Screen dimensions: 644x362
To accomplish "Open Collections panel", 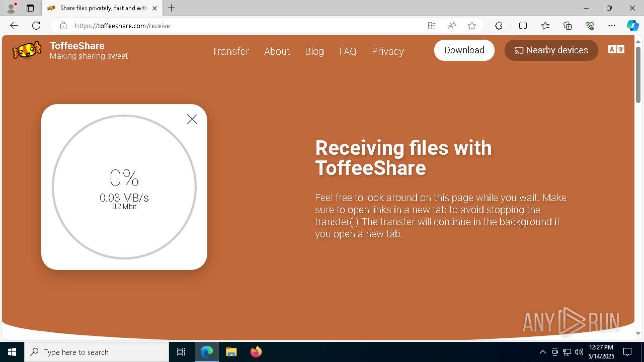I will coord(568,26).
